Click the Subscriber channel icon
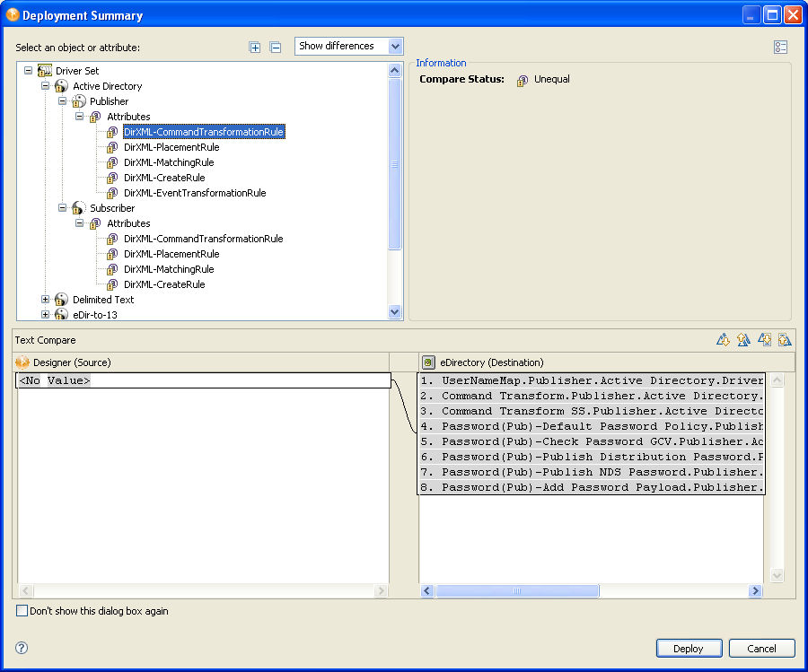808x672 pixels. tap(78, 208)
